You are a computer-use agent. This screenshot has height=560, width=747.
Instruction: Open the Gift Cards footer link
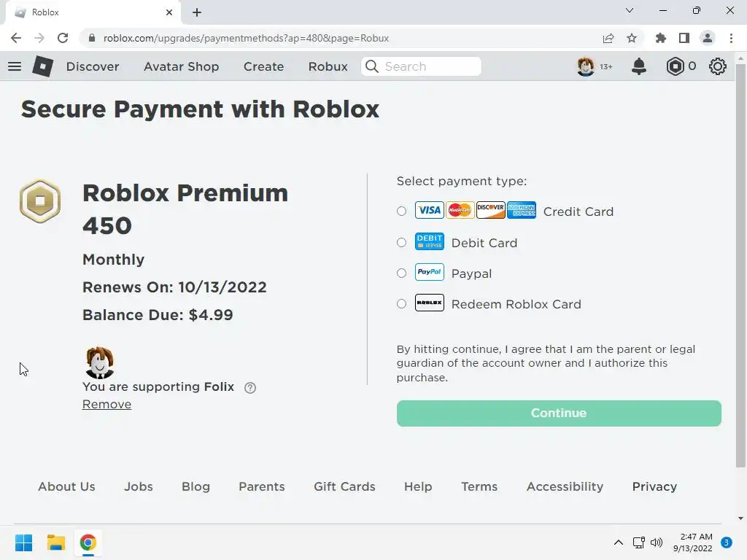click(344, 486)
